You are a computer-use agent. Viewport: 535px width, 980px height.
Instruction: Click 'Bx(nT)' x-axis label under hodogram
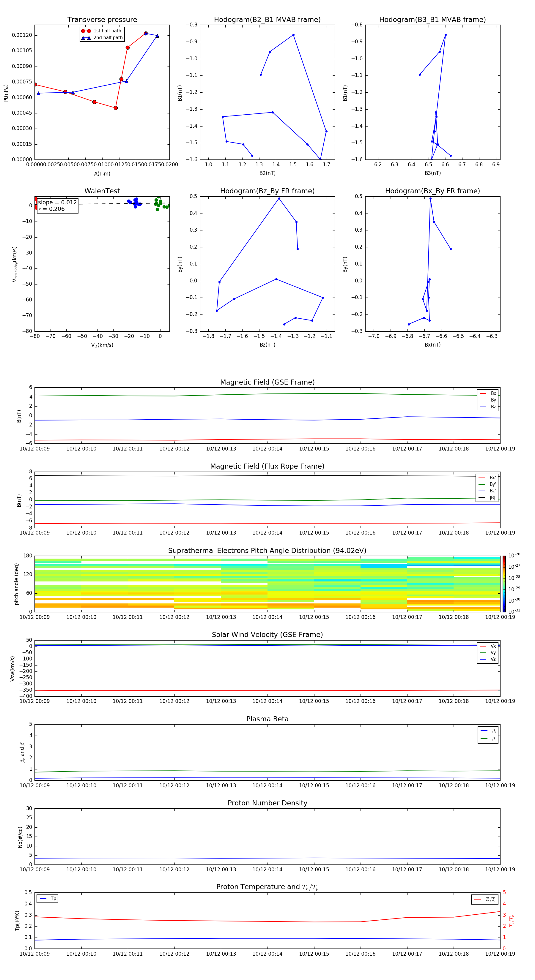[432, 345]
